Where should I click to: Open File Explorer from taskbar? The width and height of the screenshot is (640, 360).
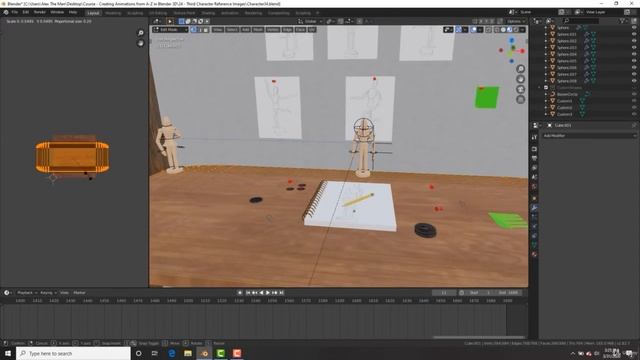pyautogui.click(x=188, y=353)
